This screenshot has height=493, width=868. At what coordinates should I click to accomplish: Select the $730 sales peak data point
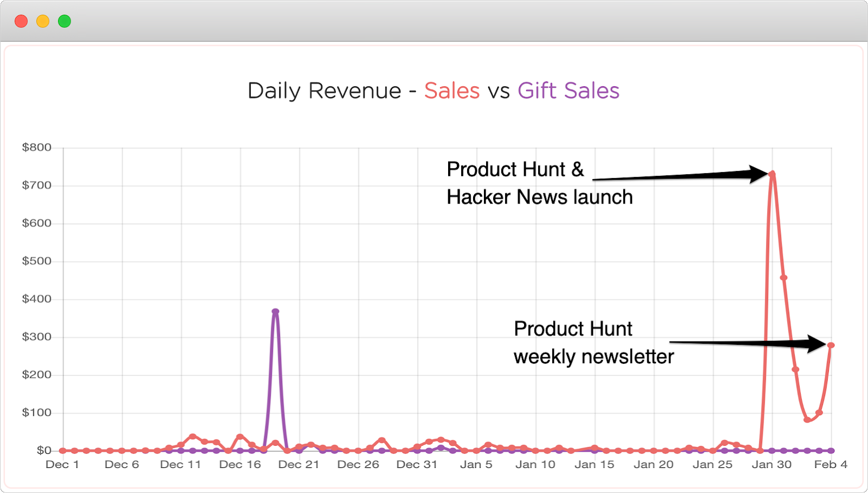772,174
